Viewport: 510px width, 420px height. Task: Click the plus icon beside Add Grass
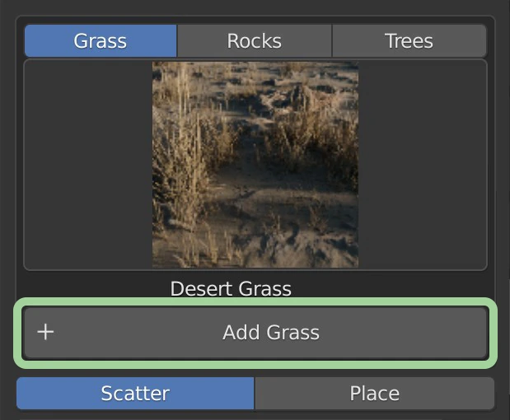[x=46, y=332]
